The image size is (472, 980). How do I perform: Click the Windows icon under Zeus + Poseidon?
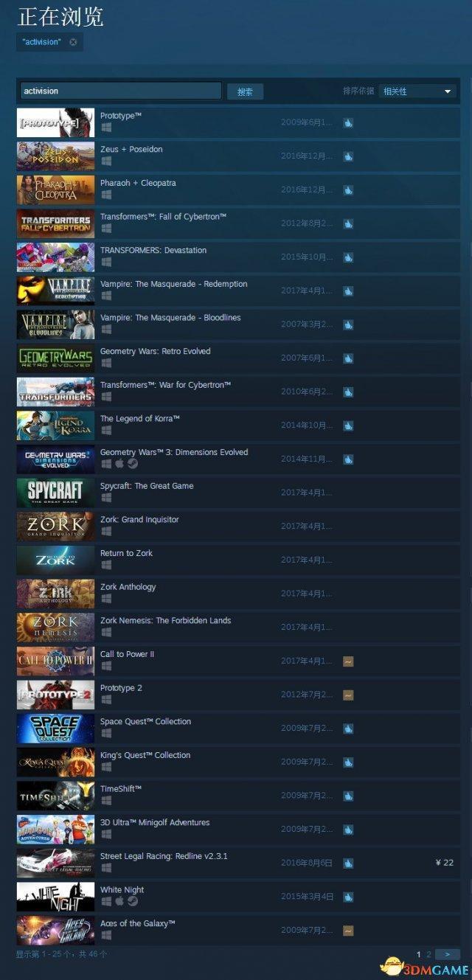tap(105, 160)
